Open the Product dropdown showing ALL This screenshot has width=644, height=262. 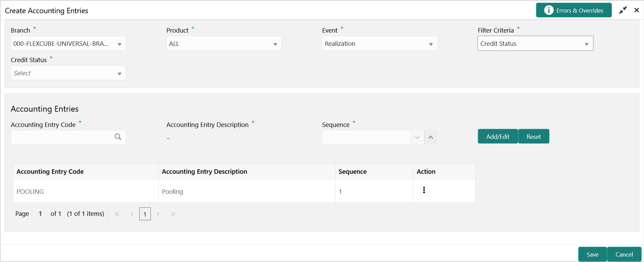pyautogui.click(x=224, y=43)
